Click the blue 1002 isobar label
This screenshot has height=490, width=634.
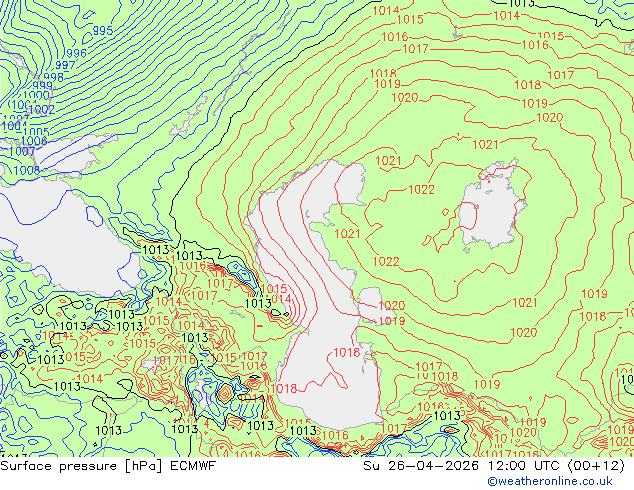pyautogui.click(x=42, y=109)
